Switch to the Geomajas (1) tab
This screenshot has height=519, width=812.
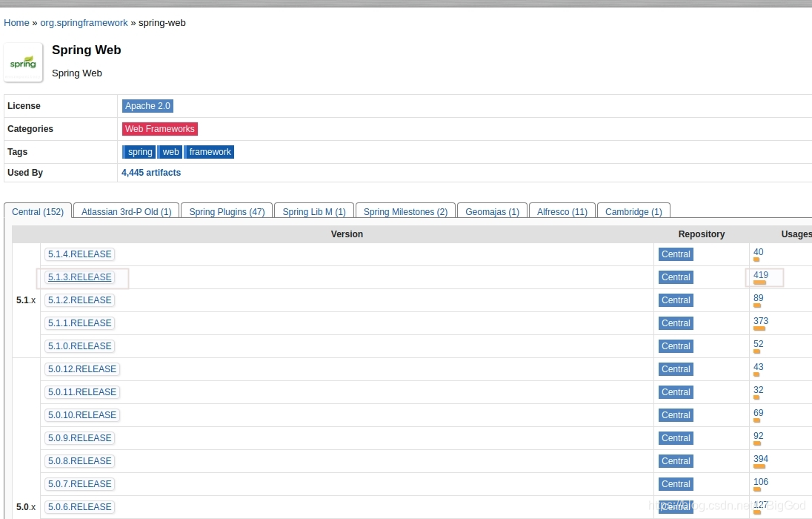[x=492, y=211]
